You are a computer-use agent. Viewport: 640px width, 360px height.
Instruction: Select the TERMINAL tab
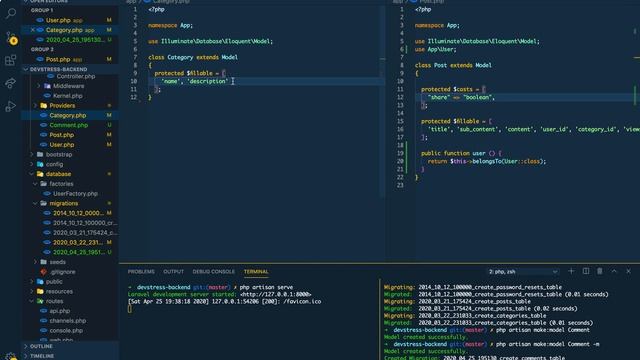[x=256, y=271]
